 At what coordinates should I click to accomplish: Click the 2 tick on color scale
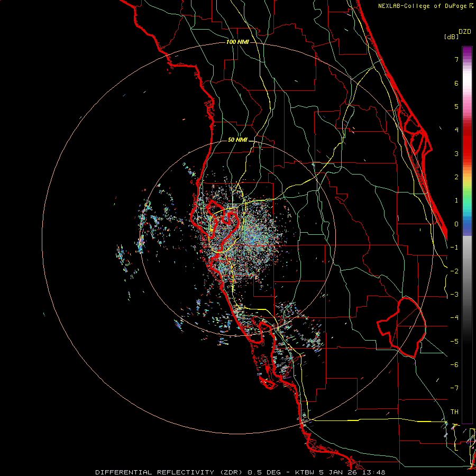[456, 177]
